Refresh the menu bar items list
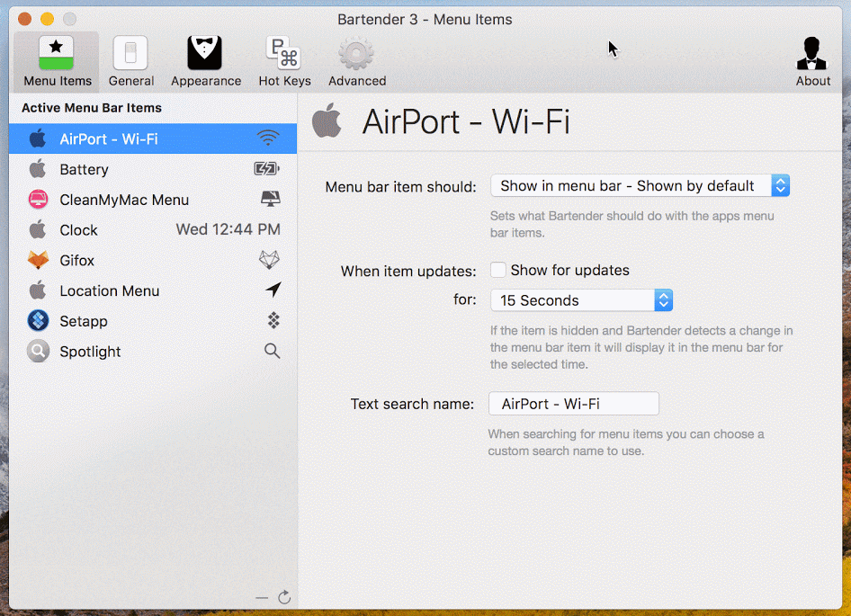Image resolution: width=851 pixels, height=616 pixels. click(284, 597)
